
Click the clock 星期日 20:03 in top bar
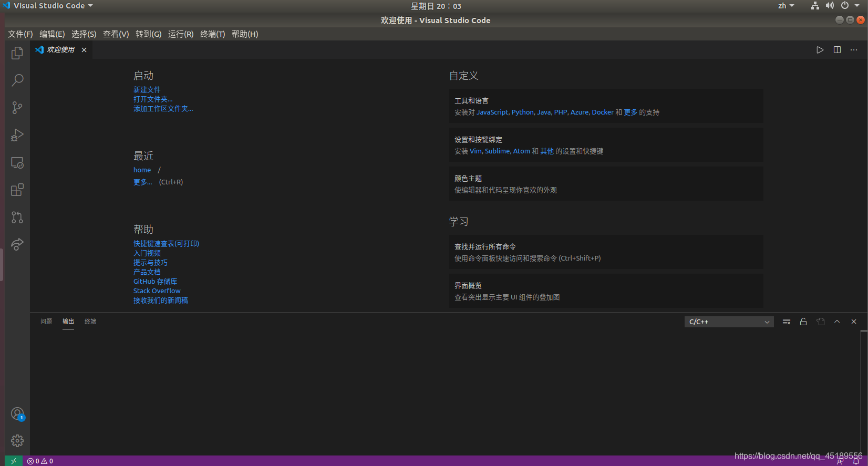click(x=436, y=6)
